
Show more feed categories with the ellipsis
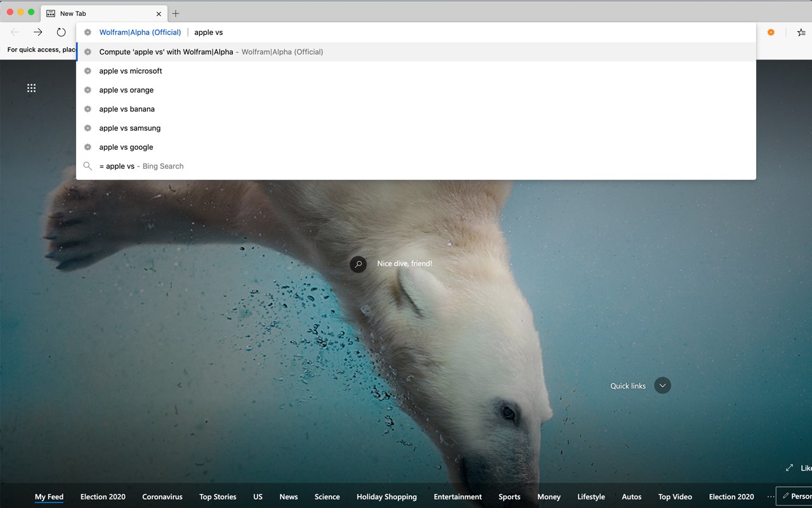click(x=771, y=497)
